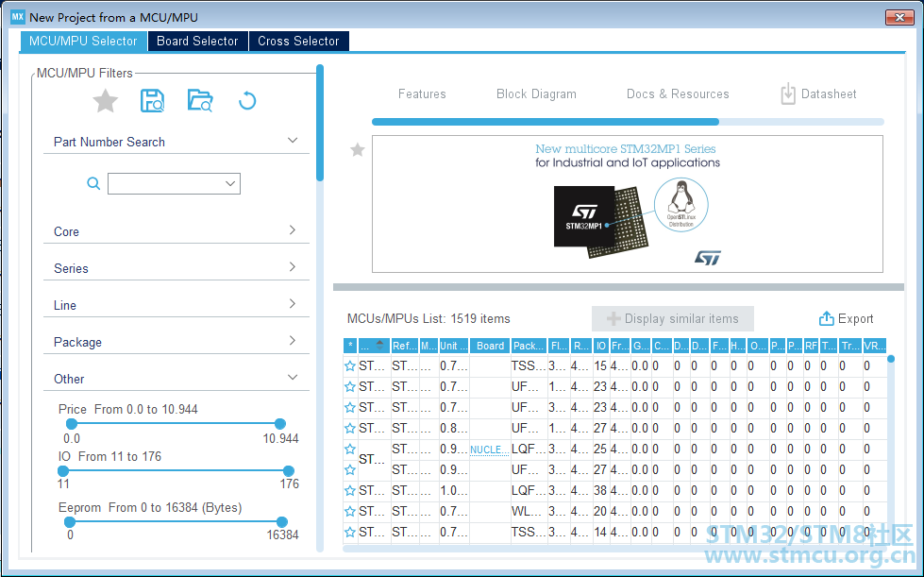
Task: Sort by the Pack... column header
Action: pos(528,346)
